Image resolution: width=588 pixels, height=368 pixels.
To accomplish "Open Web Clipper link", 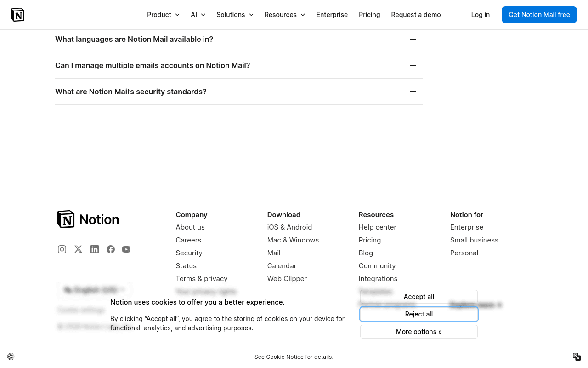I will click(287, 279).
